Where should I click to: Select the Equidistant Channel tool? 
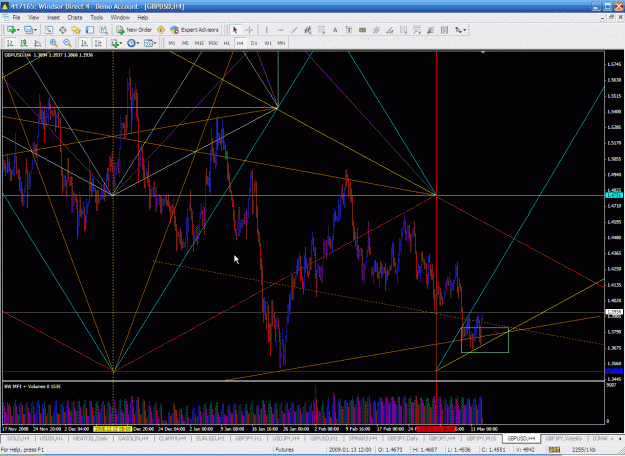click(x=376, y=30)
